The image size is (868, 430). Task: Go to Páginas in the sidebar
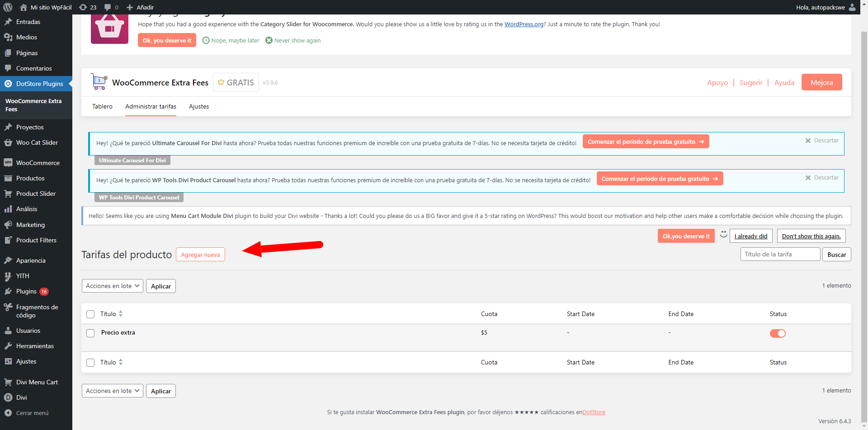point(27,53)
